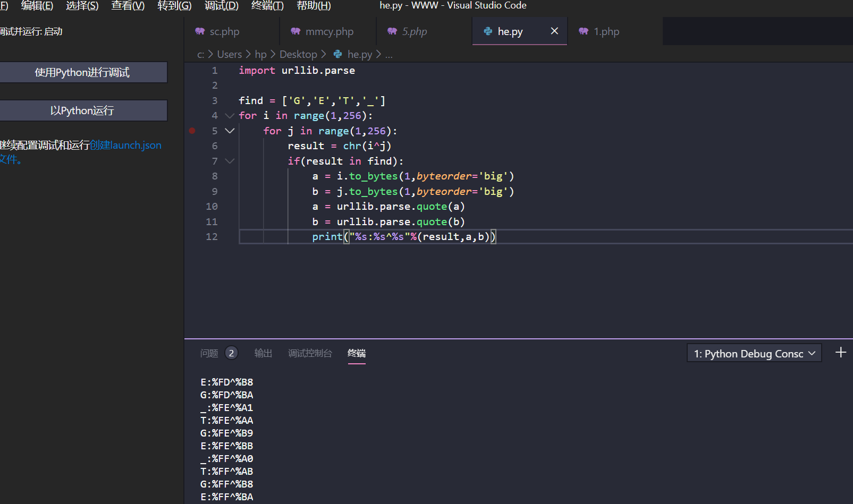Select the c: breadcrumb root

[x=200, y=54]
